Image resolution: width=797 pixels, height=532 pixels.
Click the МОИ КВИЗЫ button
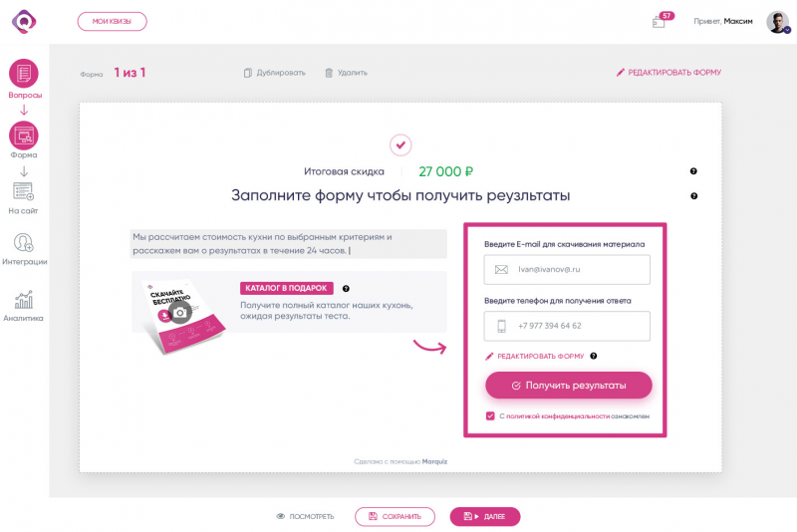[x=112, y=21]
